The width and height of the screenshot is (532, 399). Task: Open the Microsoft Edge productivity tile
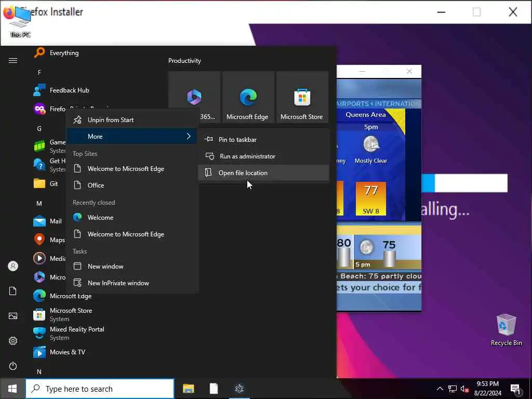[248, 97]
